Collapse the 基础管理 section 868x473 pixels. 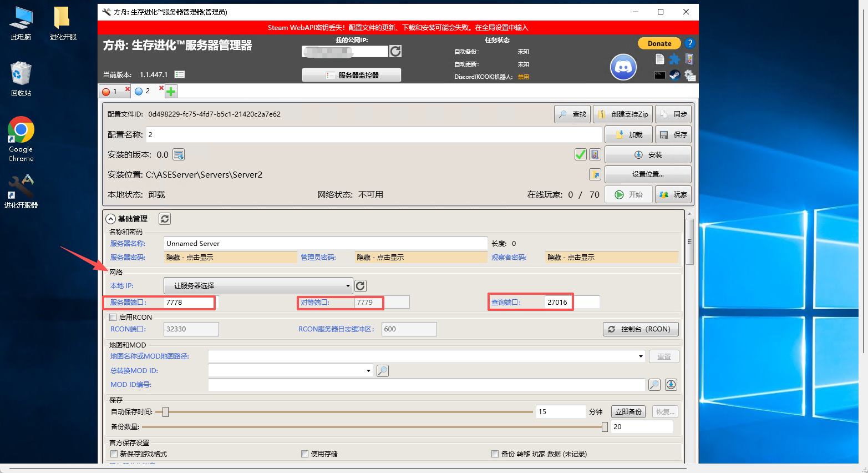(x=111, y=219)
